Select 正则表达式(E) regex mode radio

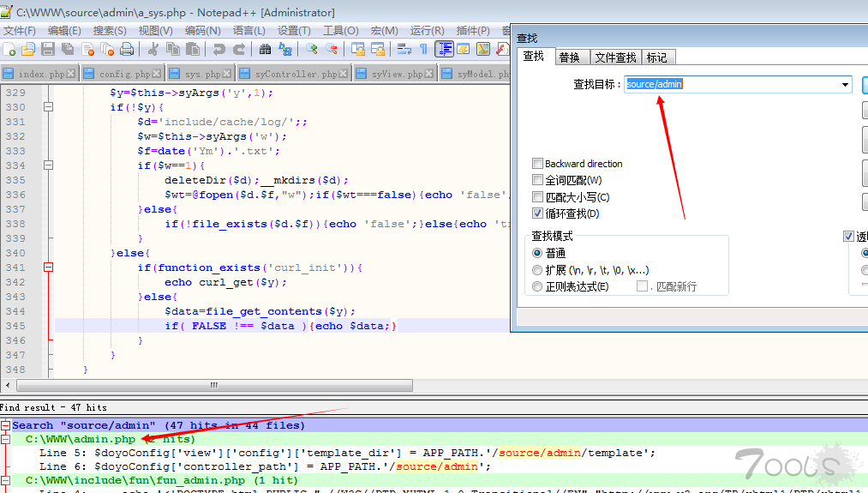(537, 286)
